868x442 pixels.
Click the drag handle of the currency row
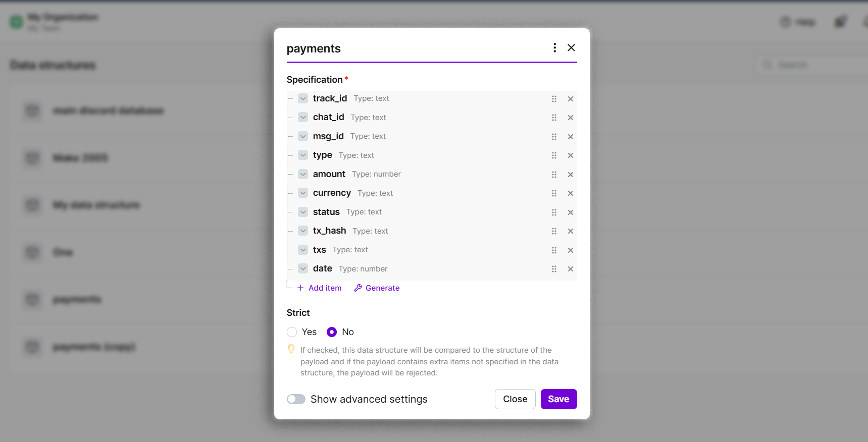[554, 193]
